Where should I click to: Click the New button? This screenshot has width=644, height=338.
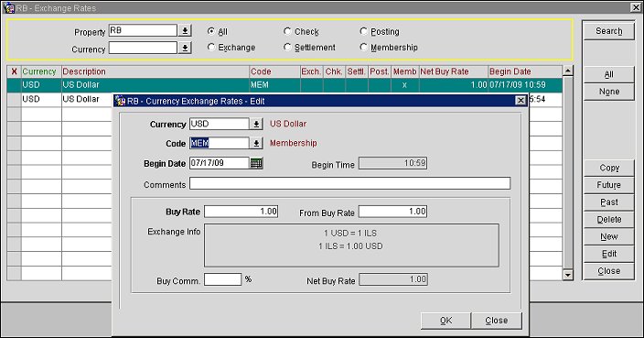click(x=608, y=237)
